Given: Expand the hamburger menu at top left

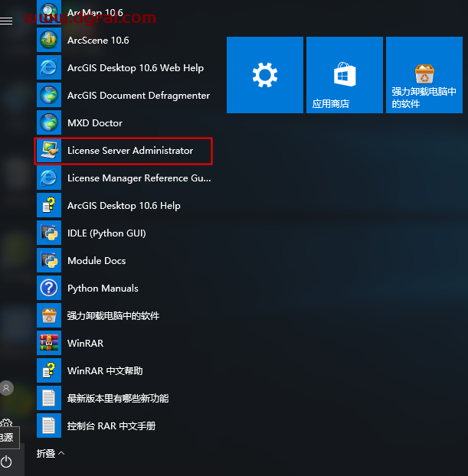Looking at the screenshot, I should (7, 21).
